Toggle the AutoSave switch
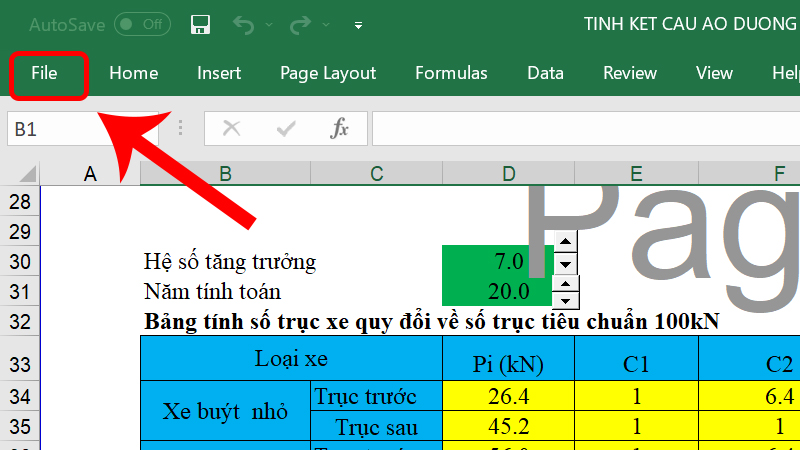 141,24
